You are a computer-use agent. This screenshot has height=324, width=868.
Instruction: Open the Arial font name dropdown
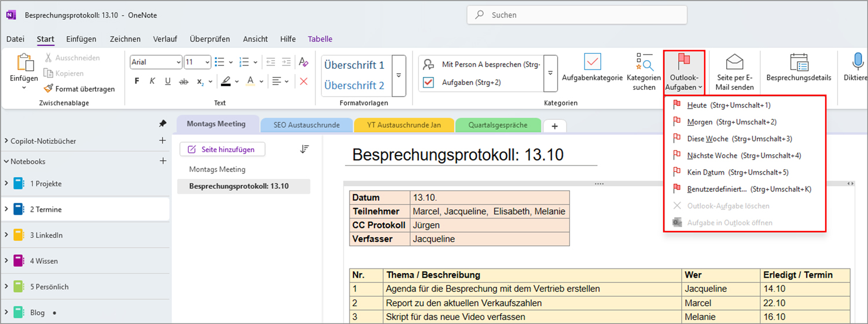click(x=178, y=62)
